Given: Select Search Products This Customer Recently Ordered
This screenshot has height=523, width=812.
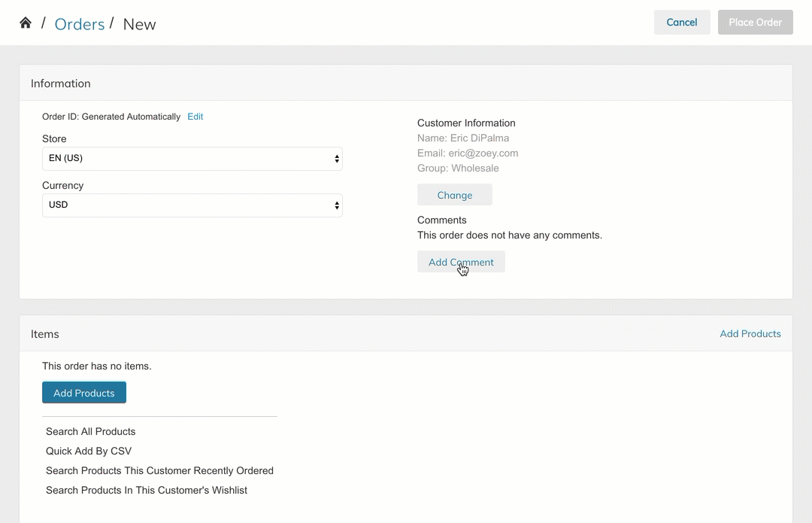Looking at the screenshot, I should point(159,470).
